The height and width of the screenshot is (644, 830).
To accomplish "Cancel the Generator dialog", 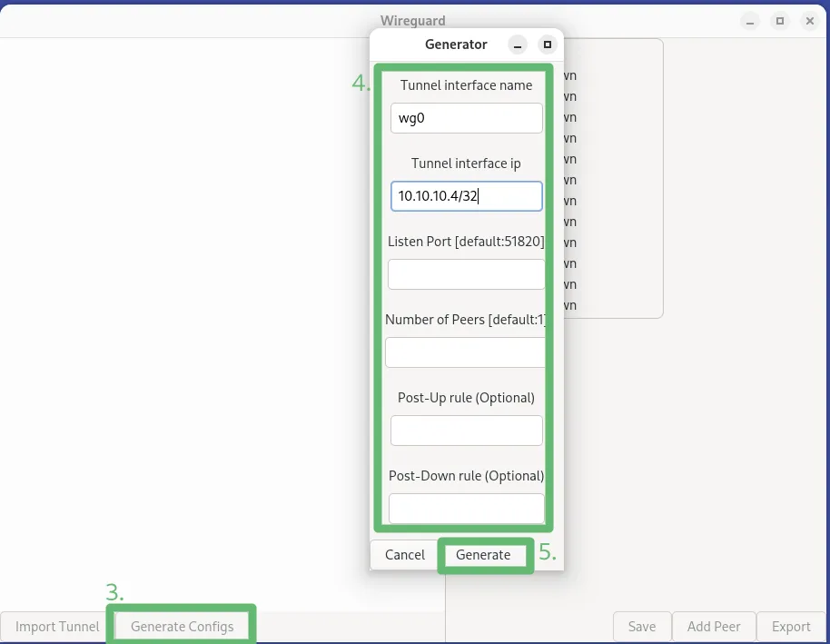I will [404, 555].
